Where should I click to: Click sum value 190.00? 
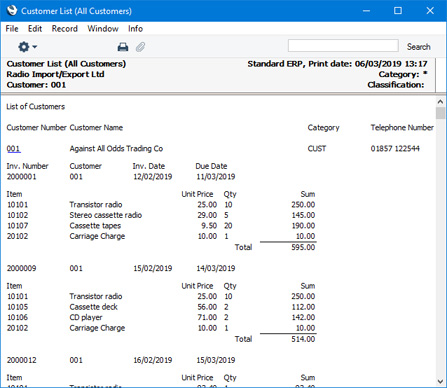[303, 226]
